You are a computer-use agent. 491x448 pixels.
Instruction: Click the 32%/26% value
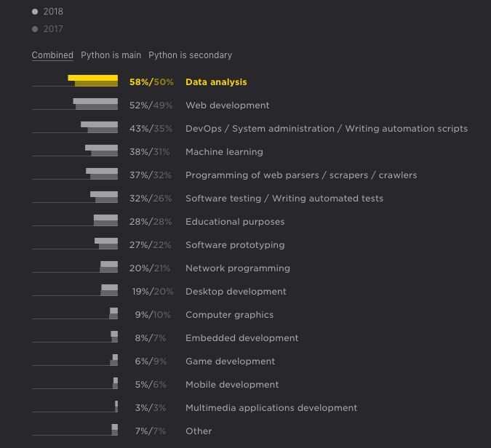[151, 199]
